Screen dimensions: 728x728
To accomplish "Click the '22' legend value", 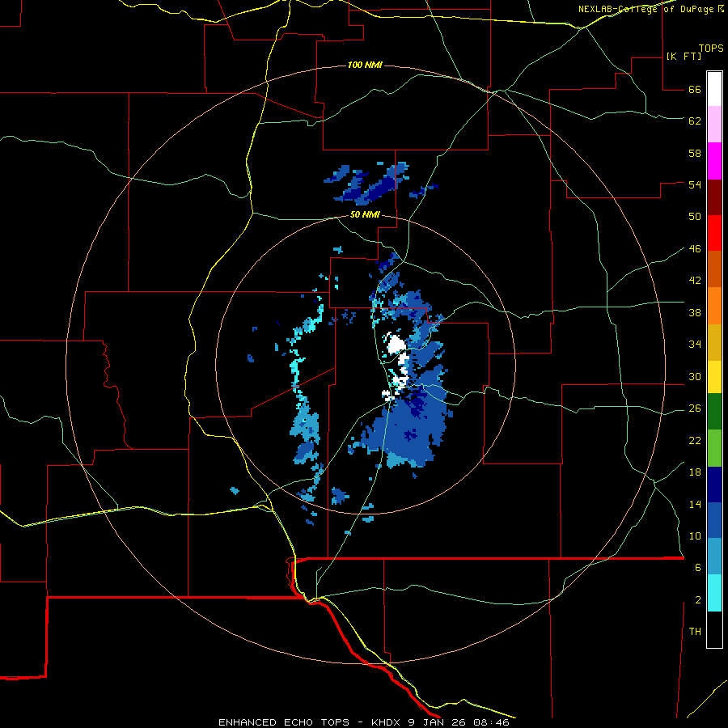I will (695, 440).
